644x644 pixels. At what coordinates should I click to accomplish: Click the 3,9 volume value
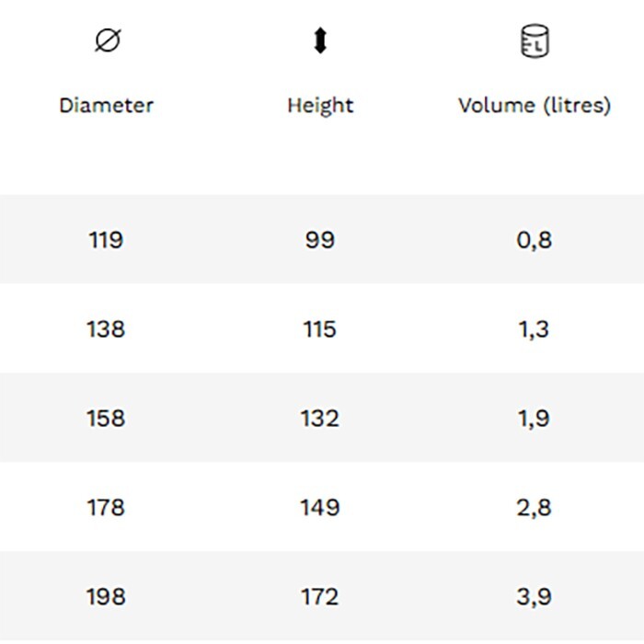(534, 597)
